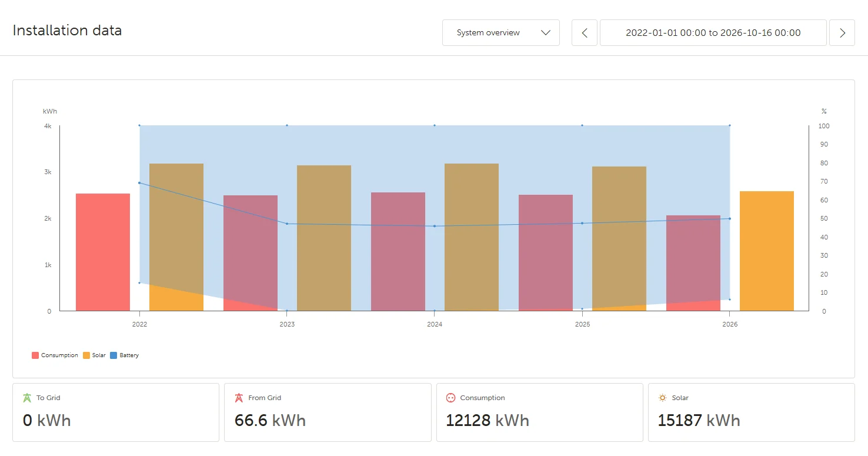Select the 66.6 kWh From Grid value
868x456 pixels.
point(270,421)
